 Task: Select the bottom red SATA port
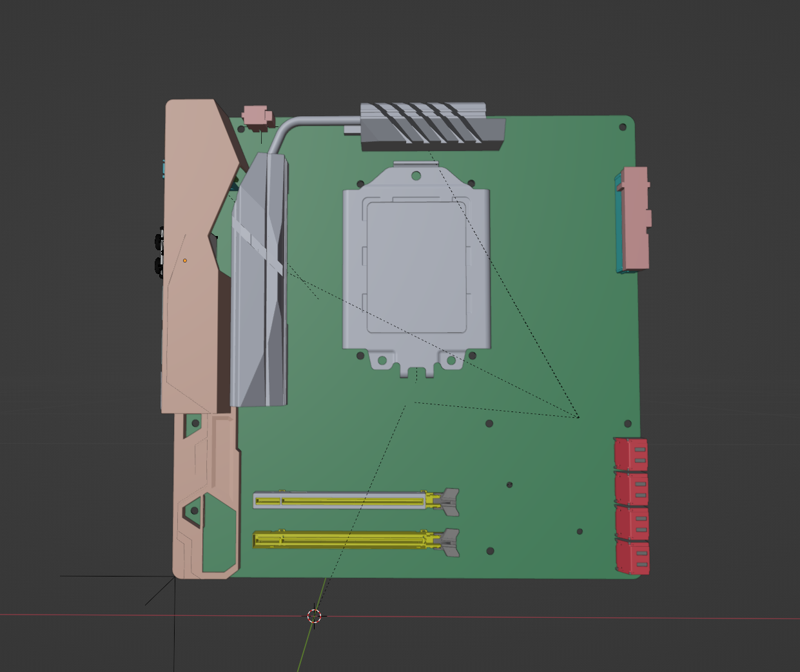pyautogui.click(x=632, y=558)
